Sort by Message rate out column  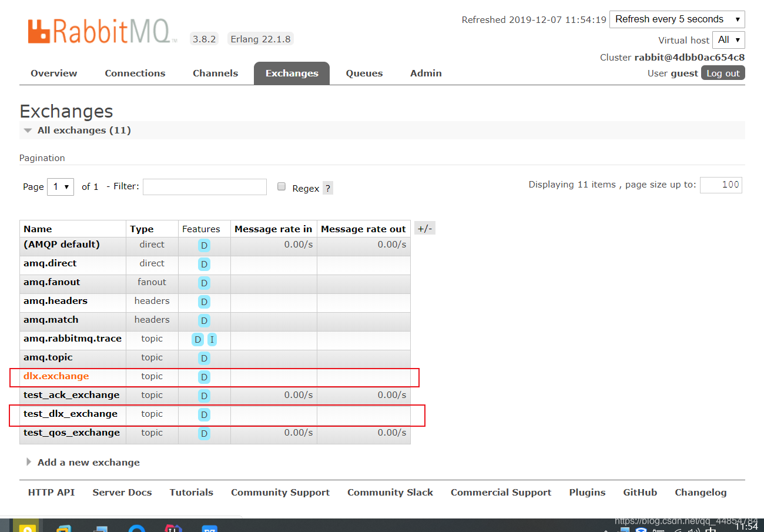coord(363,229)
